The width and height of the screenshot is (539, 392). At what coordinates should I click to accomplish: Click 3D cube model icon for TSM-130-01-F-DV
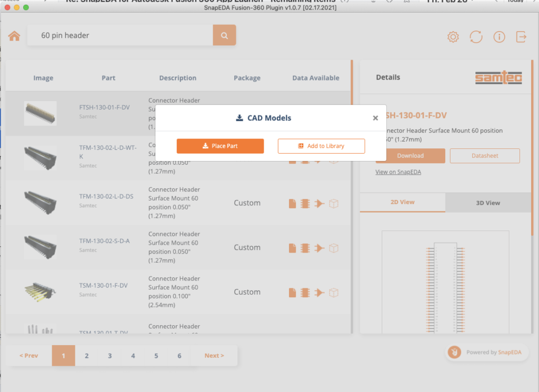(x=333, y=293)
